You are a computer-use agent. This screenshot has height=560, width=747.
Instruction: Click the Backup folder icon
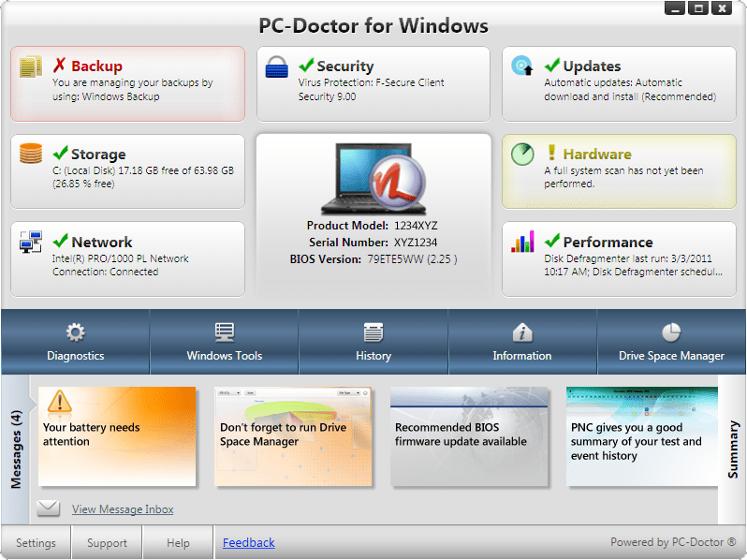[32, 66]
